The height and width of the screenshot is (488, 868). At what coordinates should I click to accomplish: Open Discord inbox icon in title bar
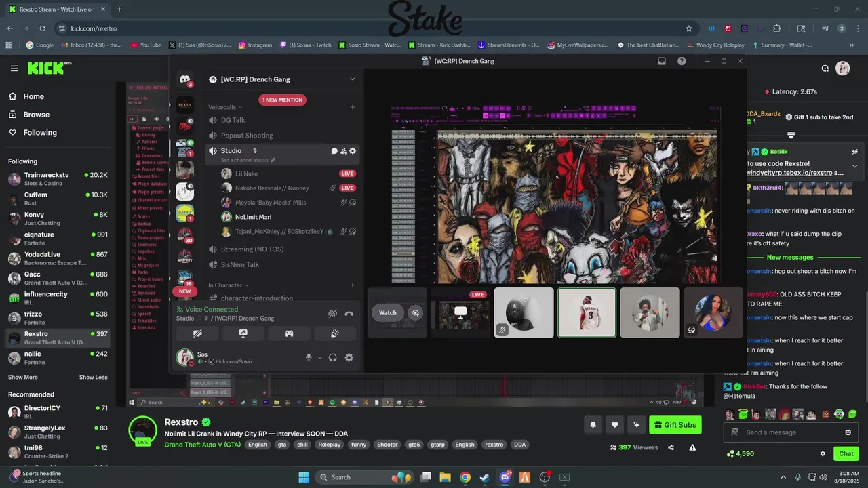pyautogui.click(x=662, y=61)
